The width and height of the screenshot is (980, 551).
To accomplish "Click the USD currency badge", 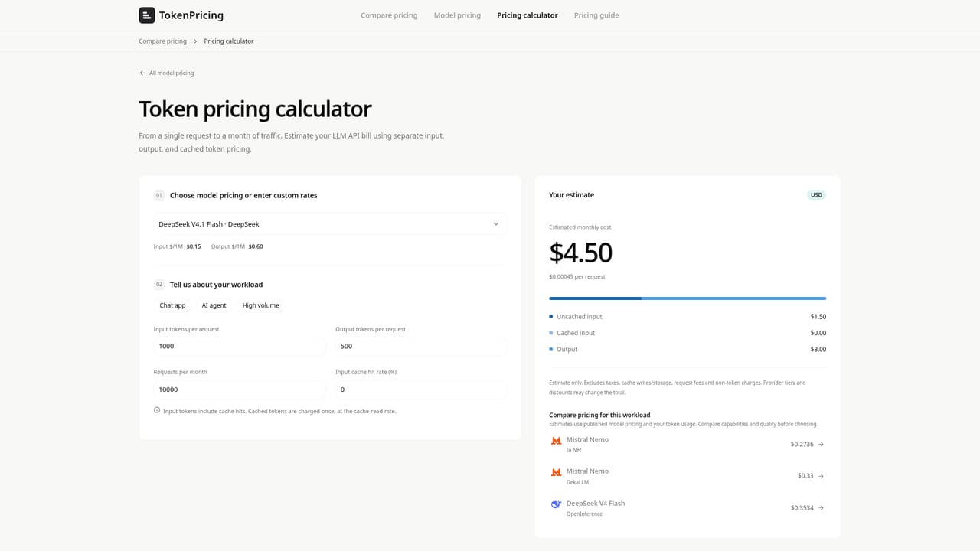I will pos(817,195).
